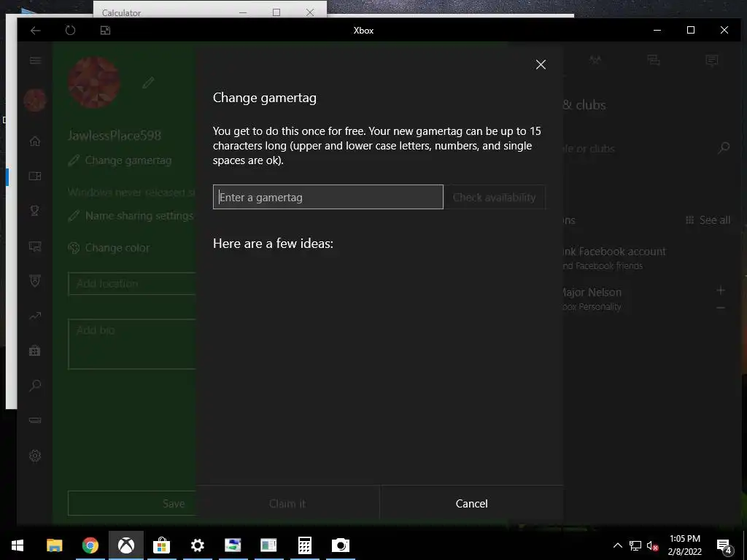The width and height of the screenshot is (747, 560).
Task: Open Clubs shield icon in sidebar
Action: pyautogui.click(x=35, y=281)
